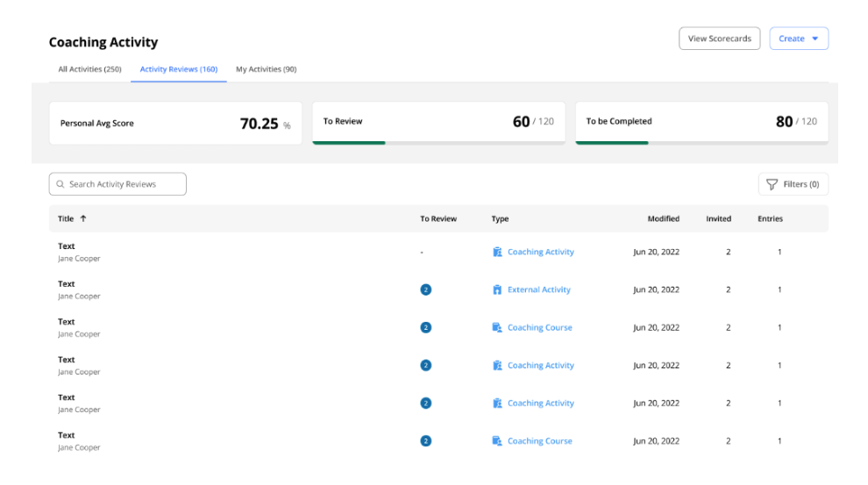
Task: Click the dash in the To Review column
Action: click(x=422, y=253)
